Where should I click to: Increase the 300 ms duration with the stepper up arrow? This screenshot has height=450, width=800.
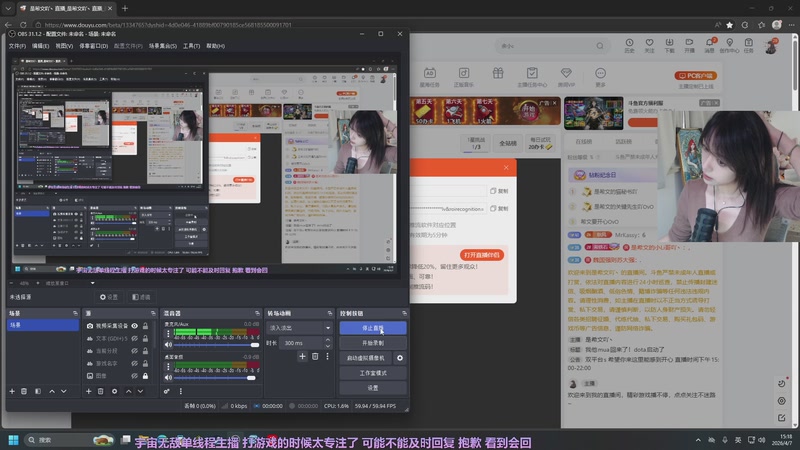(328, 340)
